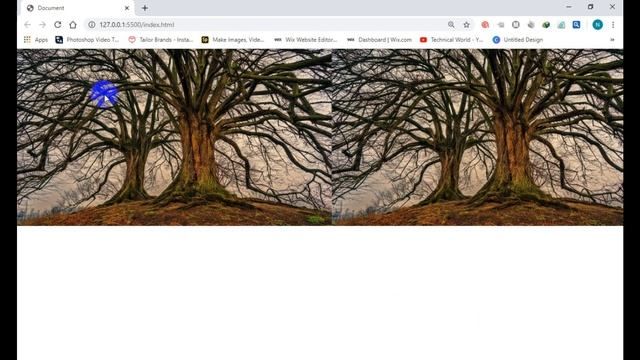Open the Wix Website Editor bookmark

[x=306, y=40]
